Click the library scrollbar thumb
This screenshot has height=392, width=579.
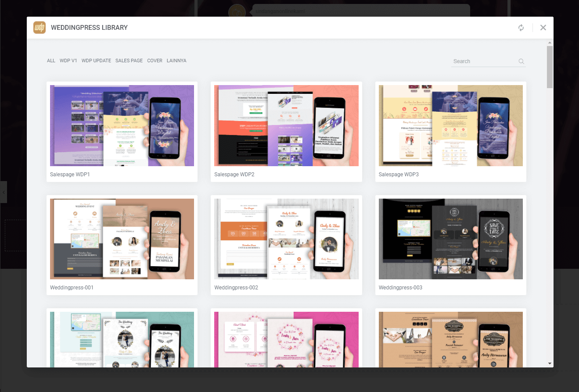pos(550,67)
